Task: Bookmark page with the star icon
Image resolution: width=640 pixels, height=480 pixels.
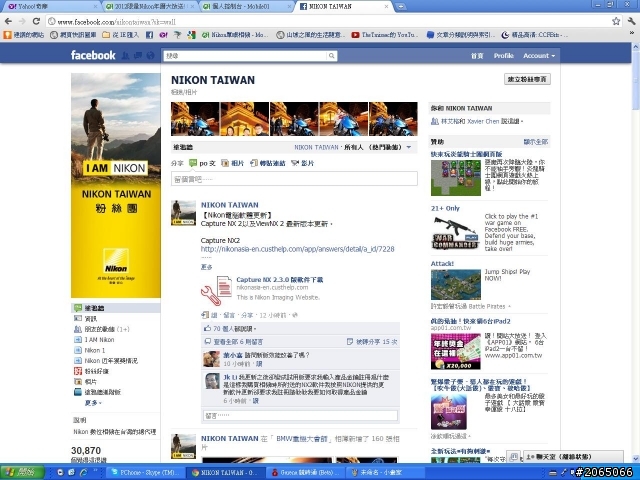Action: [616, 21]
